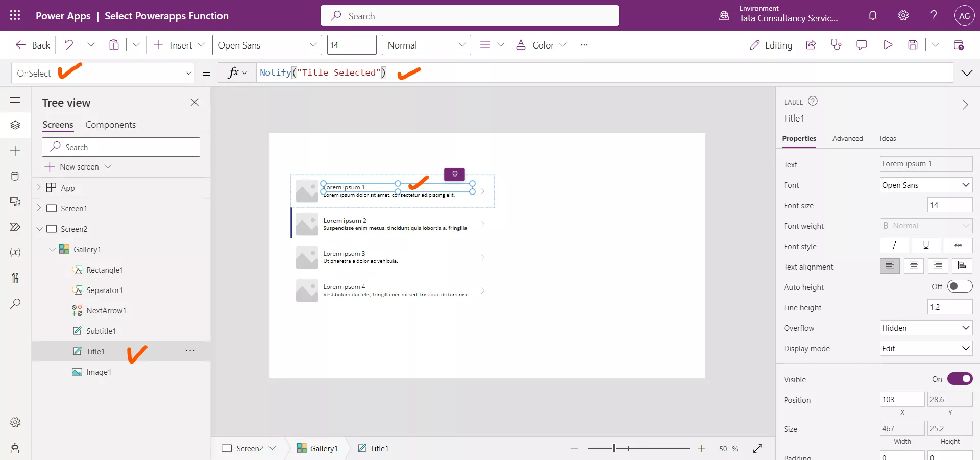980x460 pixels.
Task: Open the Variables panel
Action: tap(15, 253)
